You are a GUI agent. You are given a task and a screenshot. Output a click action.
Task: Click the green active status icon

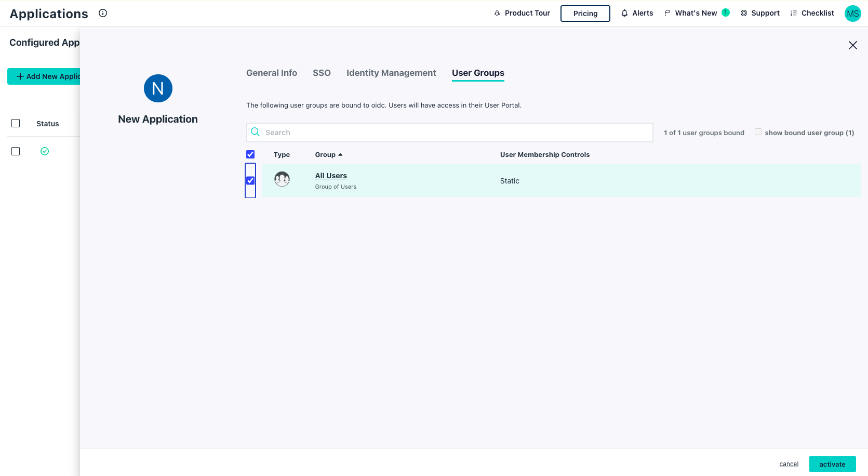click(x=45, y=151)
